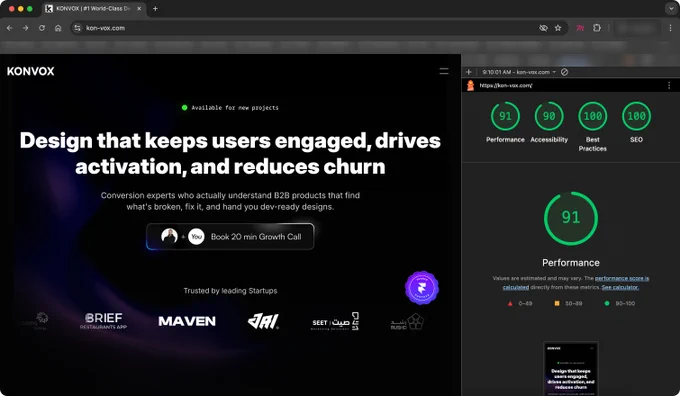Viewport: 680px width, 396px height.
Task: Select the KONVOX browser tab
Action: (95, 8)
